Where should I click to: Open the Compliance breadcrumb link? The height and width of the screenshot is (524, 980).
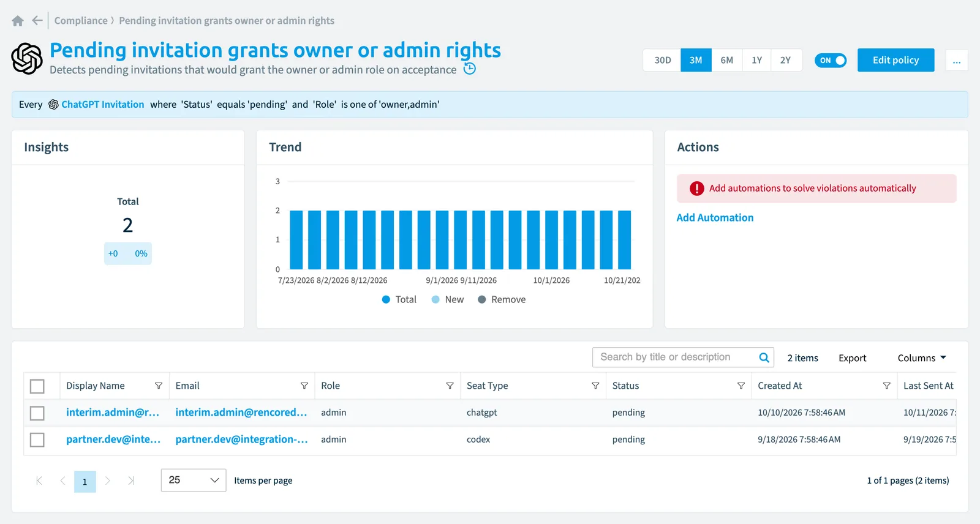[81, 21]
